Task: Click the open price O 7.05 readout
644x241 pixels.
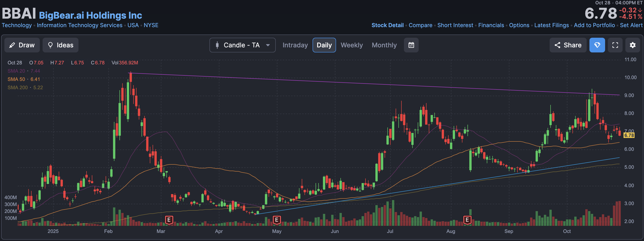Action: coord(36,63)
